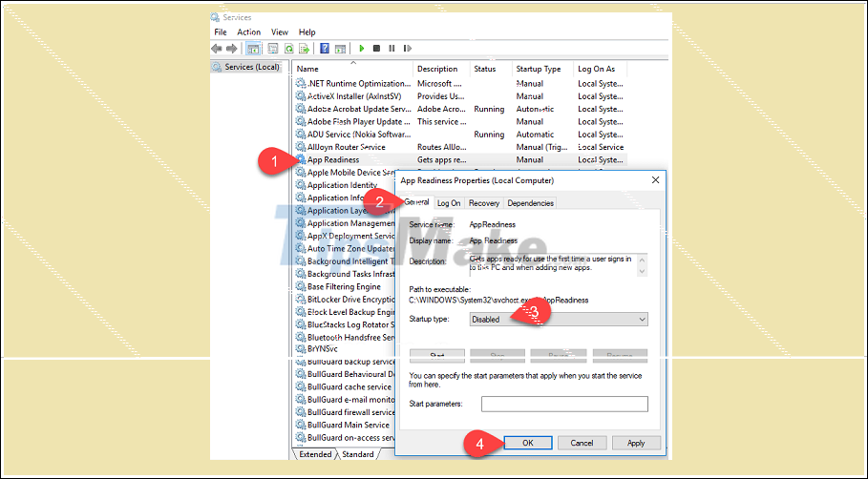Click the gear icon beside Bluetooth Handsfree Service
Image resolution: width=868 pixels, height=479 pixels.
301,337
